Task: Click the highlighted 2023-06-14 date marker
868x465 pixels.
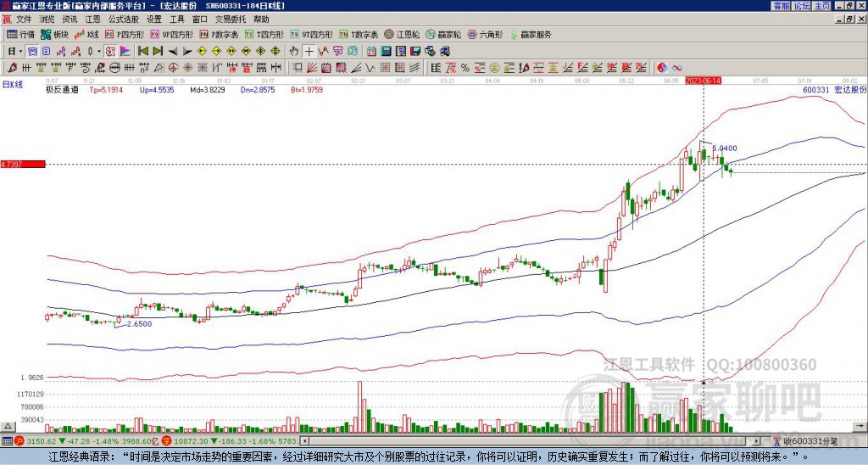Action: (703, 81)
